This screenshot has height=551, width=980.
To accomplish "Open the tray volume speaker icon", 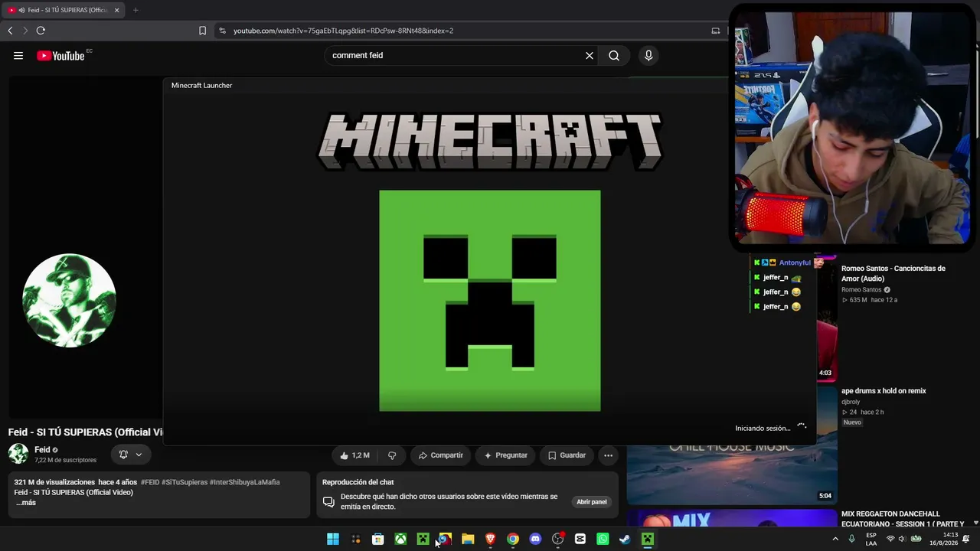I will [902, 539].
